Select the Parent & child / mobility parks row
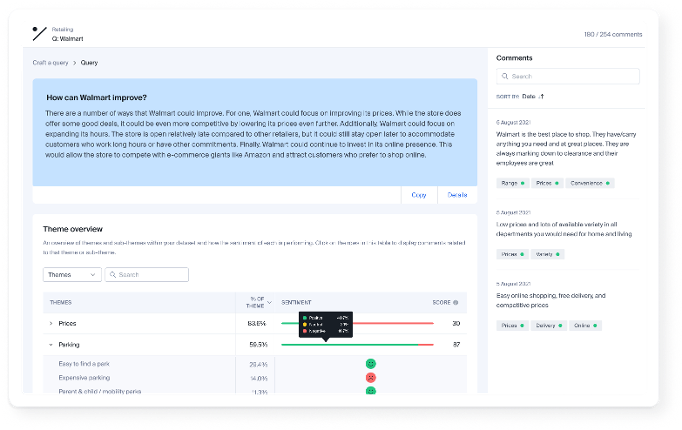 [100, 391]
